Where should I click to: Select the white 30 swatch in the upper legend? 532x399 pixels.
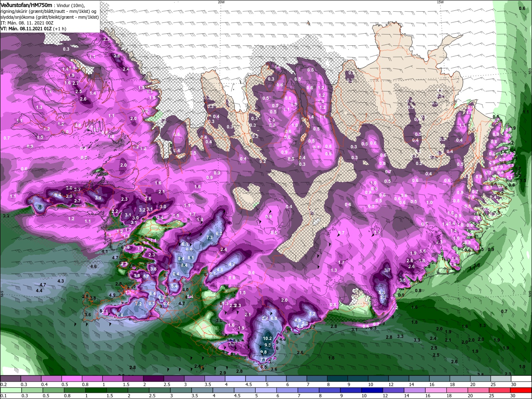pos(521,378)
